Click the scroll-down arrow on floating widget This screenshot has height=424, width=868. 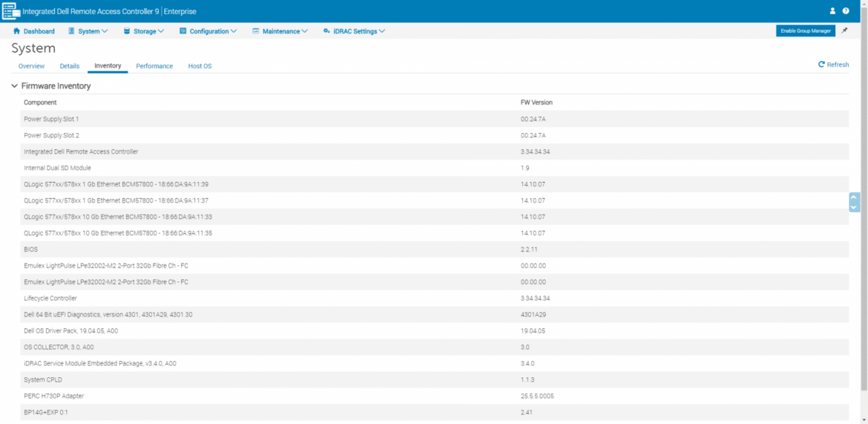[854, 206]
